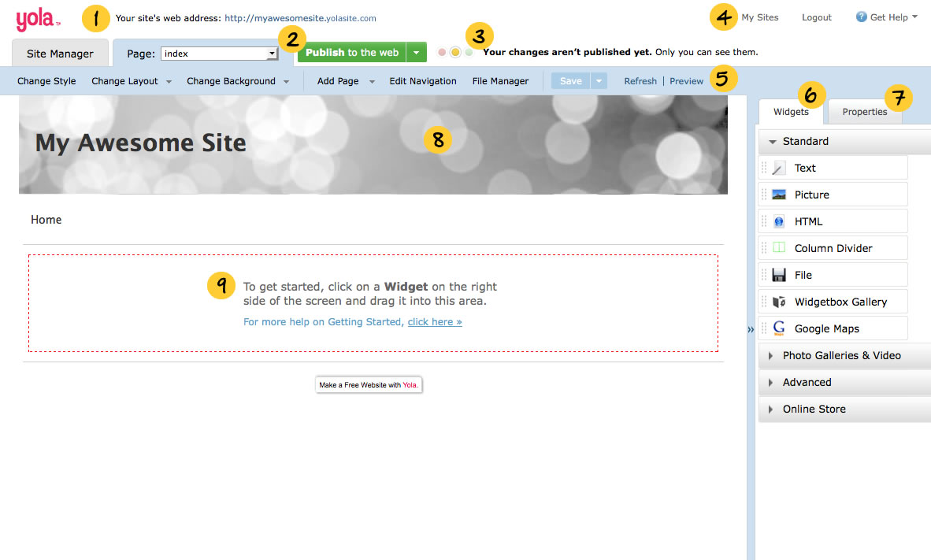The height and width of the screenshot is (560, 931).
Task: Open the My Sites link
Action: [760, 17]
